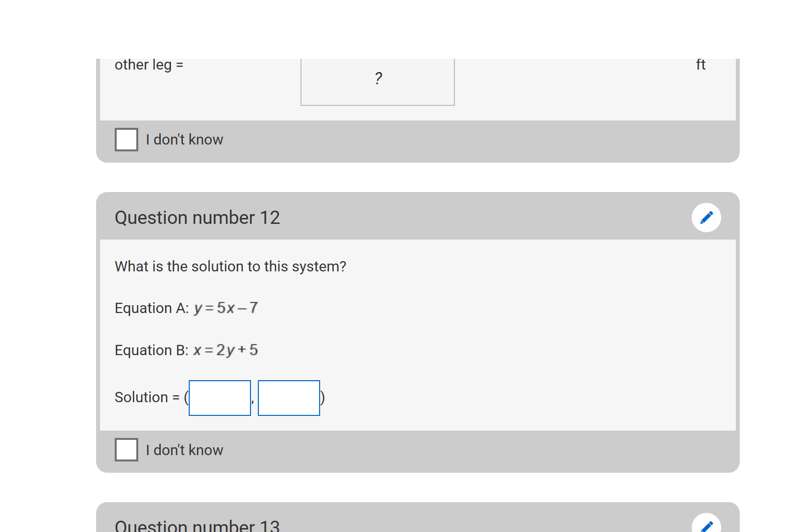803x532 pixels.
Task: Click the "other leg =" label
Action: [x=149, y=65]
